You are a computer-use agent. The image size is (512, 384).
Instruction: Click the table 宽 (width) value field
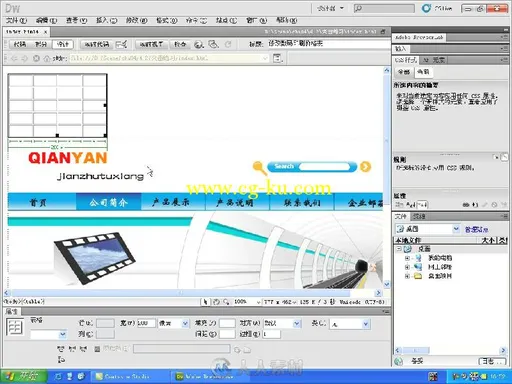click(146, 323)
